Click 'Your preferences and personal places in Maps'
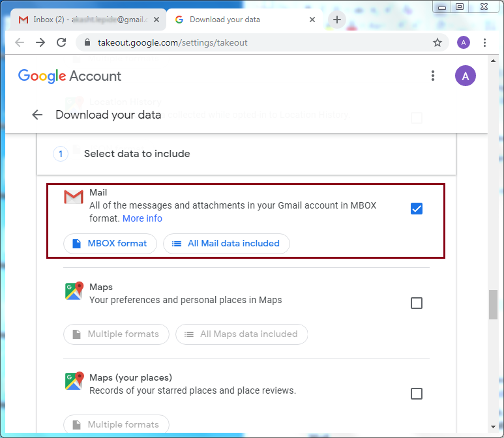 [x=185, y=300]
